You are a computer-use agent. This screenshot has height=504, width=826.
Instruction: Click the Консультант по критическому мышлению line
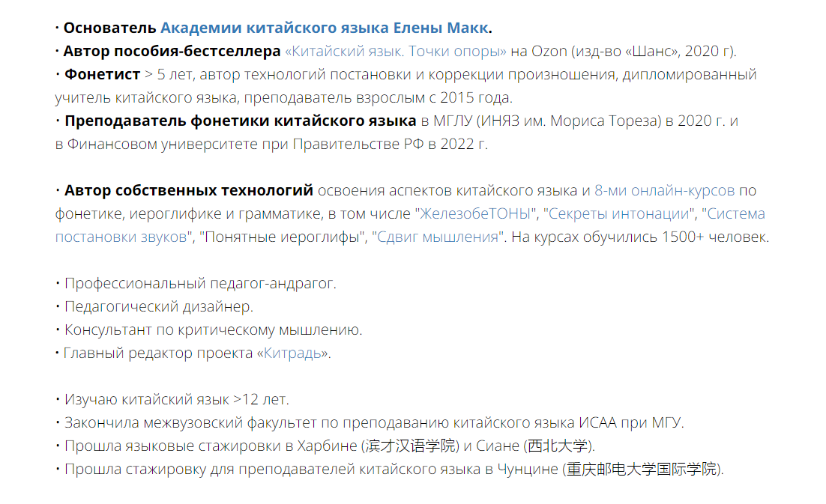[x=213, y=330]
